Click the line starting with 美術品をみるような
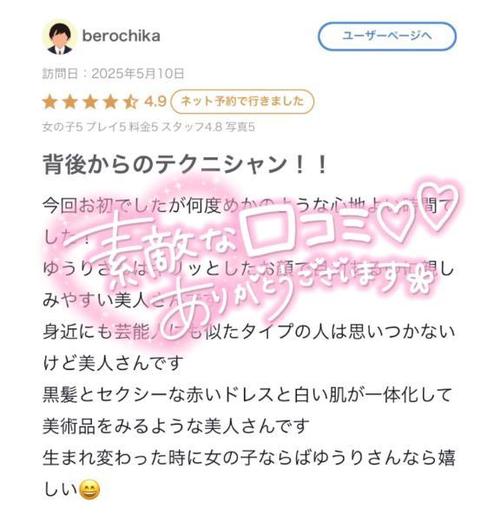This screenshot has height=528, width=500. (176, 426)
